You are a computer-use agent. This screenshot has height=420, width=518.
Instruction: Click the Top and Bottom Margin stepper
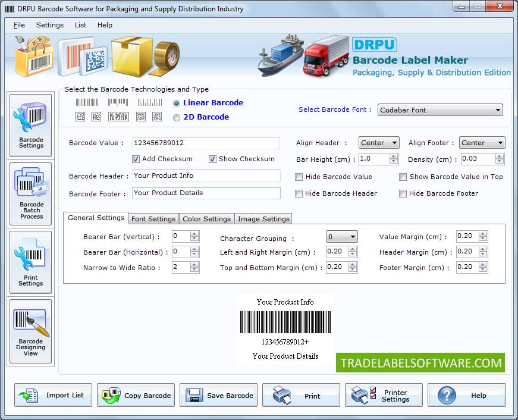tap(353, 267)
